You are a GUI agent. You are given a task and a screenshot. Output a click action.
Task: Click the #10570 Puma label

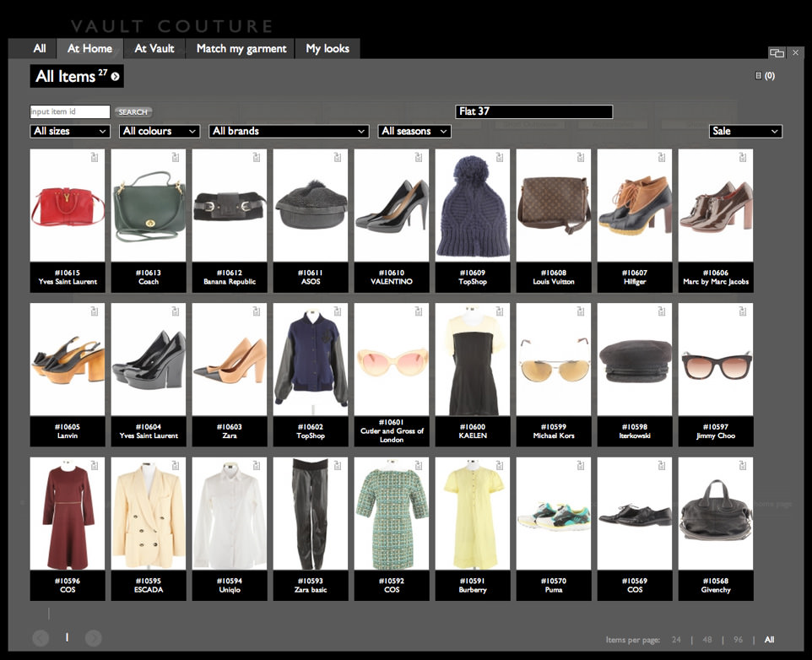(x=554, y=585)
